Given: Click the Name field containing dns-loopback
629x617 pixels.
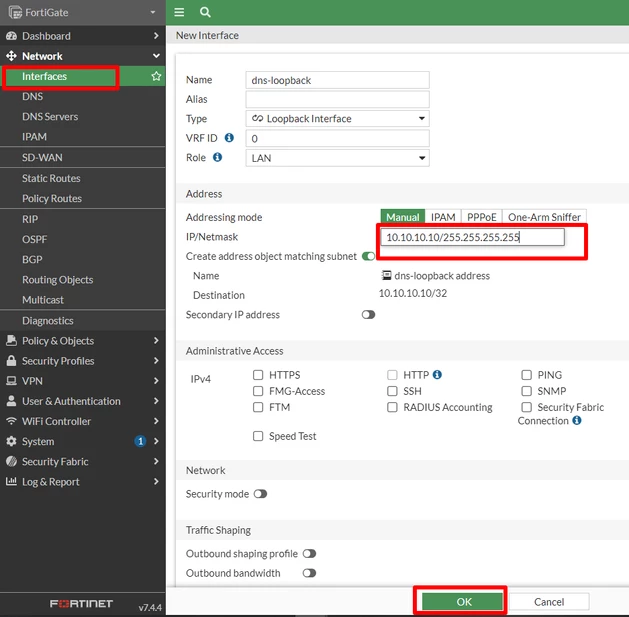Looking at the screenshot, I should (x=337, y=80).
